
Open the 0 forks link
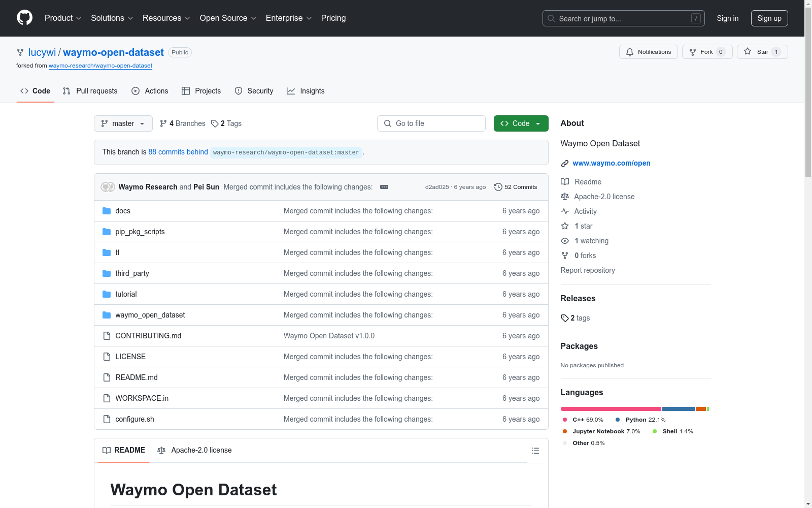click(579, 256)
